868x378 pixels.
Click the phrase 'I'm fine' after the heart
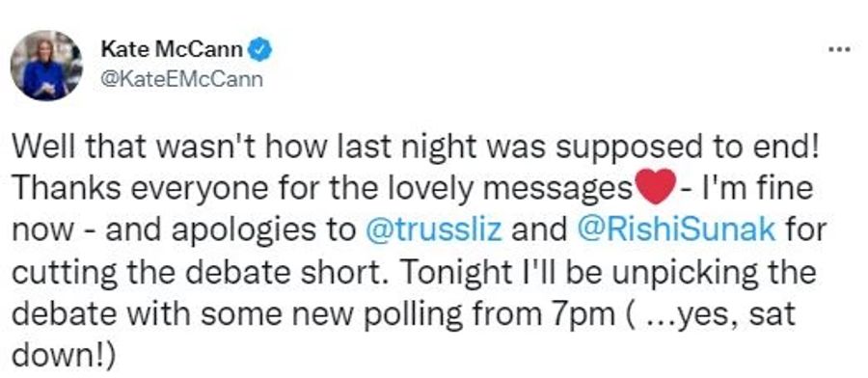[x=757, y=188]
